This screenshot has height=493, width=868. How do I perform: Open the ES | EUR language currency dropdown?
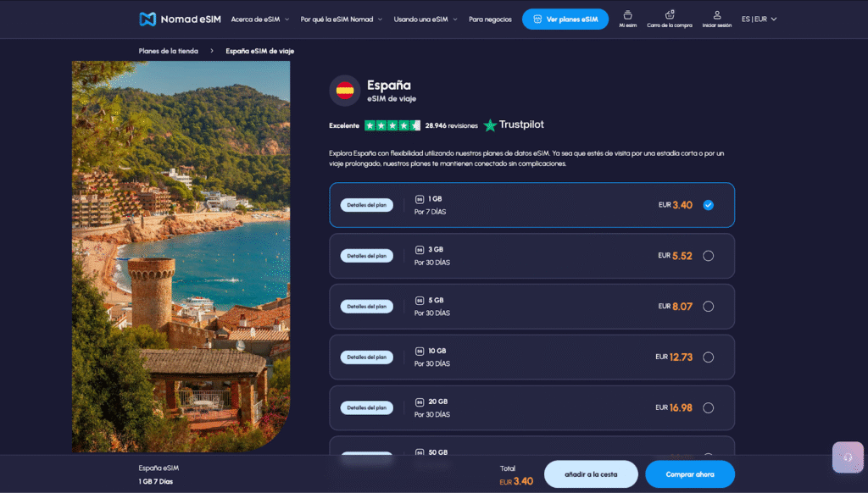759,19
